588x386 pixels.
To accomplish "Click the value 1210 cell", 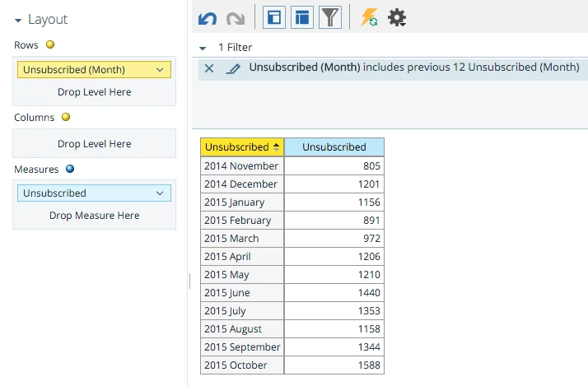I will 334,274.
